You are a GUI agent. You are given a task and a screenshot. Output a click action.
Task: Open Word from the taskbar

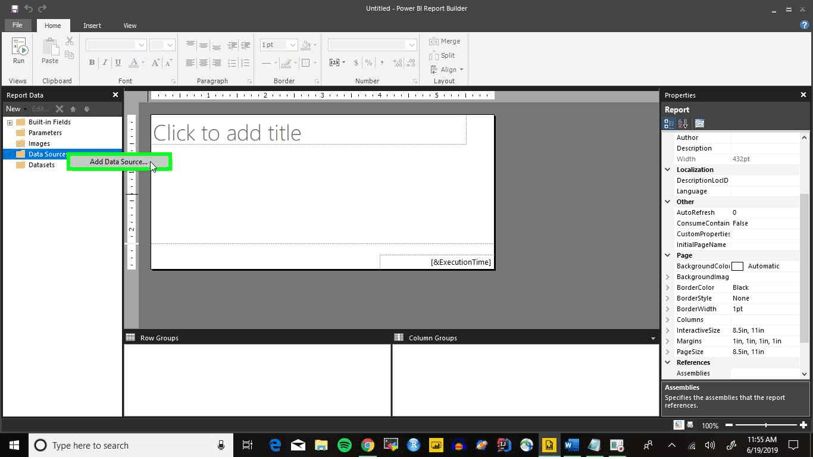point(572,446)
